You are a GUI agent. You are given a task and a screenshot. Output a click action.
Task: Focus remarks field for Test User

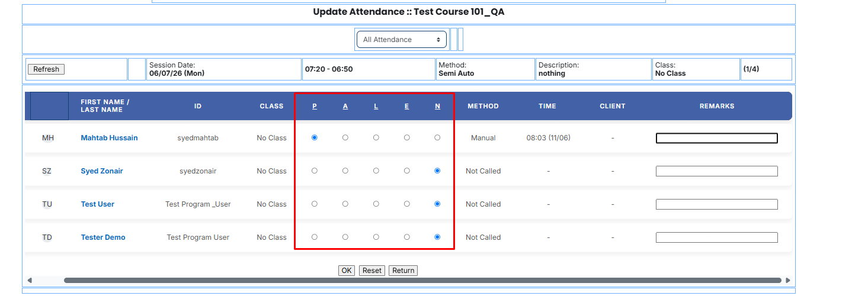pos(717,204)
